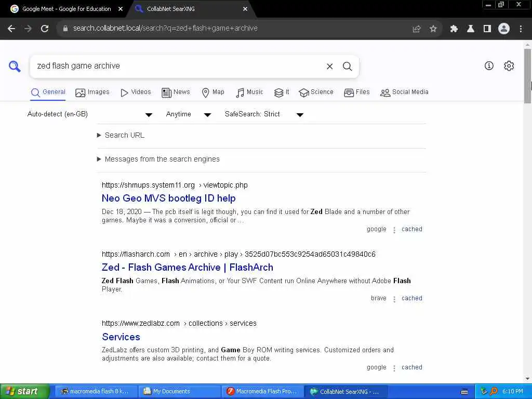Switch to News category

coord(176,92)
